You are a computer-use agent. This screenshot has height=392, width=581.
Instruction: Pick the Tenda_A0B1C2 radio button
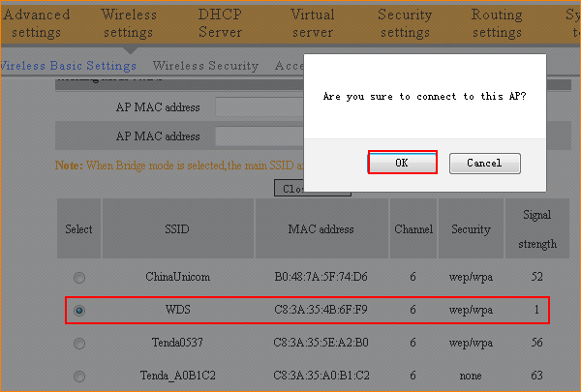click(x=79, y=377)
